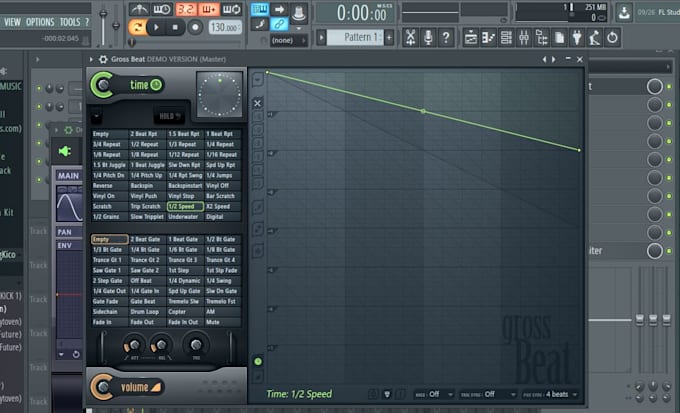Image resolution: width=680 pixels, height=413 pixels.
Task: Open the preset bank dropdown left of HOLD
Action: point(96,116)
